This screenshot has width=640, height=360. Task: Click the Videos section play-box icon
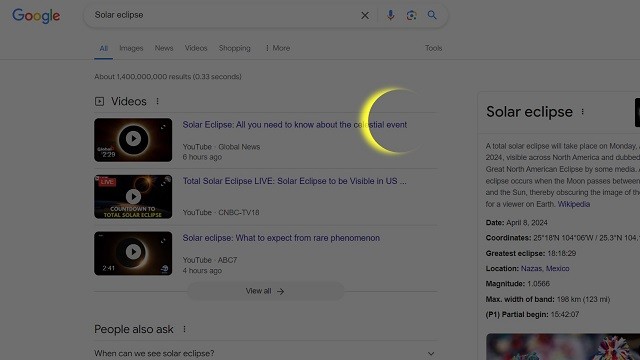pos(99,101)
